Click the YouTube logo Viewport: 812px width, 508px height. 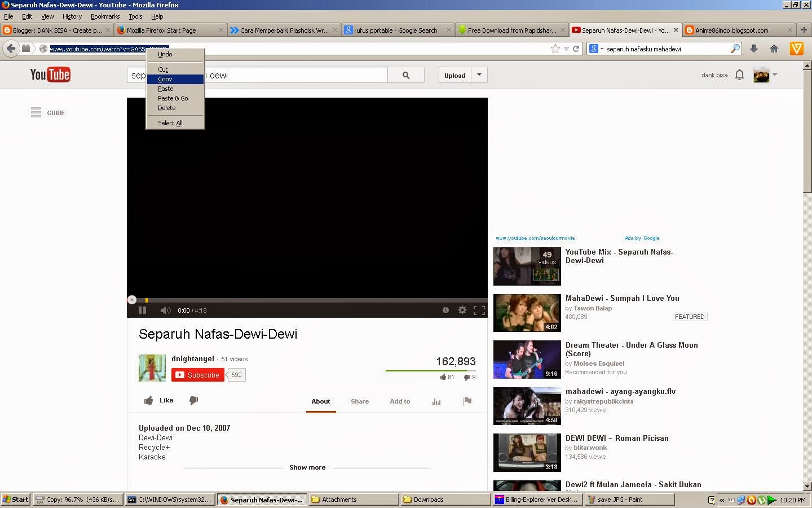coord(50,75)
